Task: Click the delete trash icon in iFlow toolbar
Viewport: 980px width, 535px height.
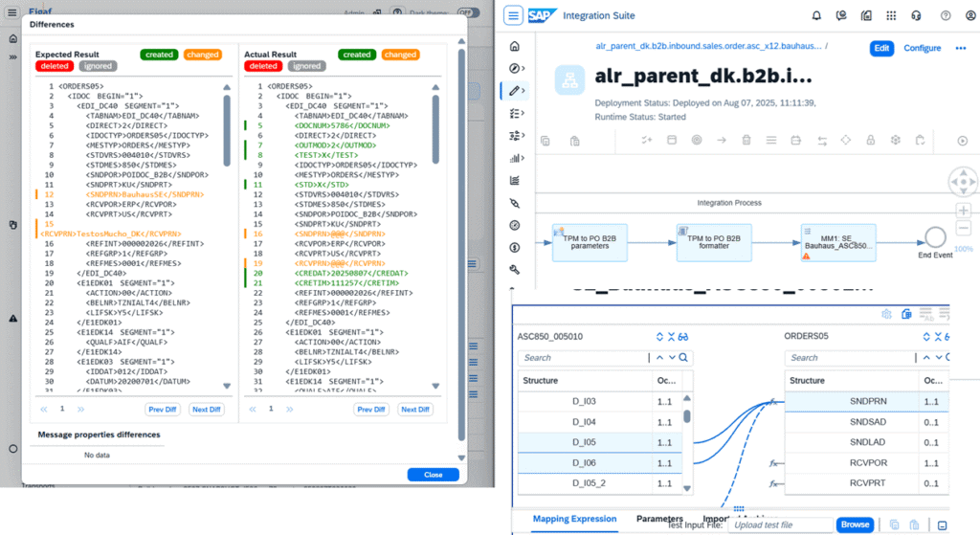Action: 746,141
